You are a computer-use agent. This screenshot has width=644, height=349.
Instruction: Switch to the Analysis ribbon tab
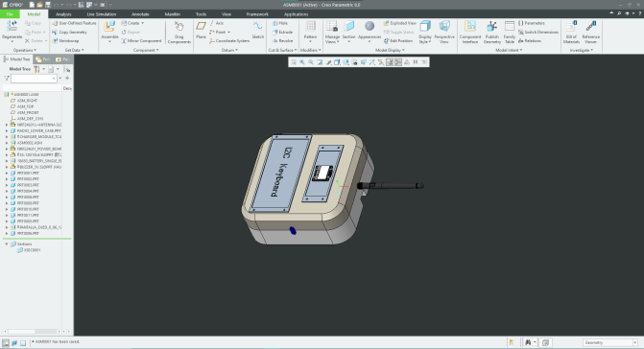point(63,14)
